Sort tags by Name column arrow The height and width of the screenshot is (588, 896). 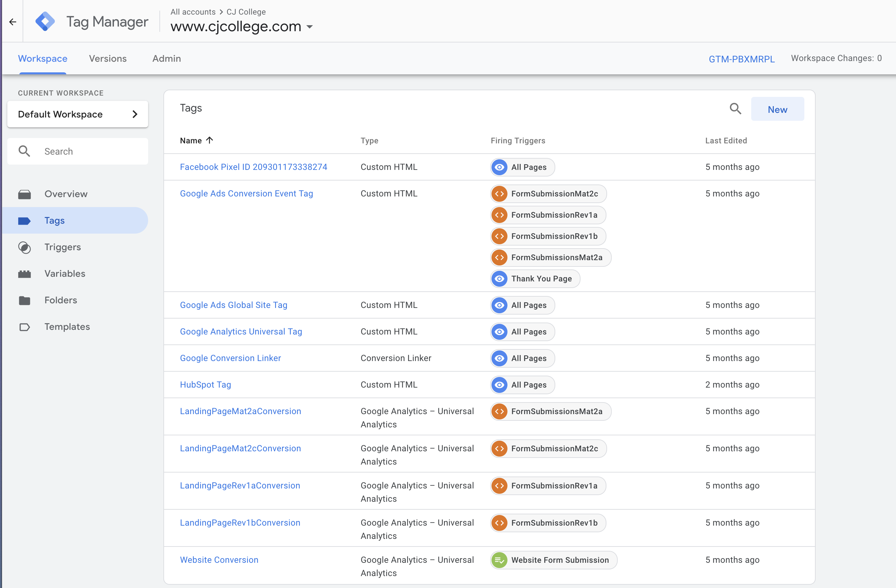[210, 140]
